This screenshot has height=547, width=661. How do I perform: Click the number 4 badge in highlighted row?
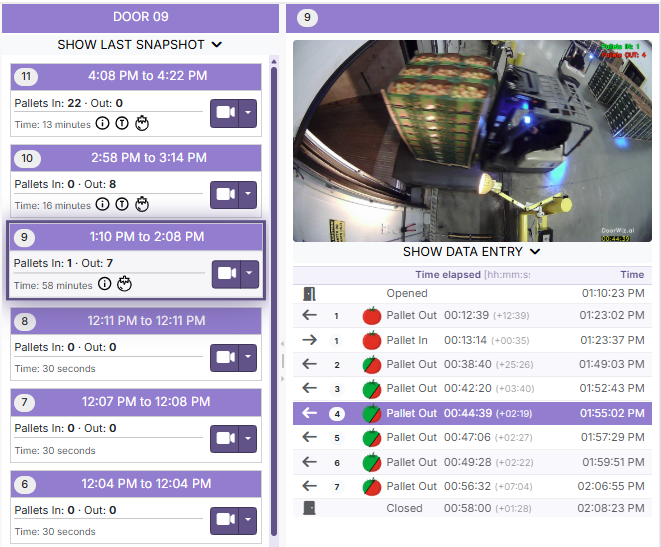337,414
